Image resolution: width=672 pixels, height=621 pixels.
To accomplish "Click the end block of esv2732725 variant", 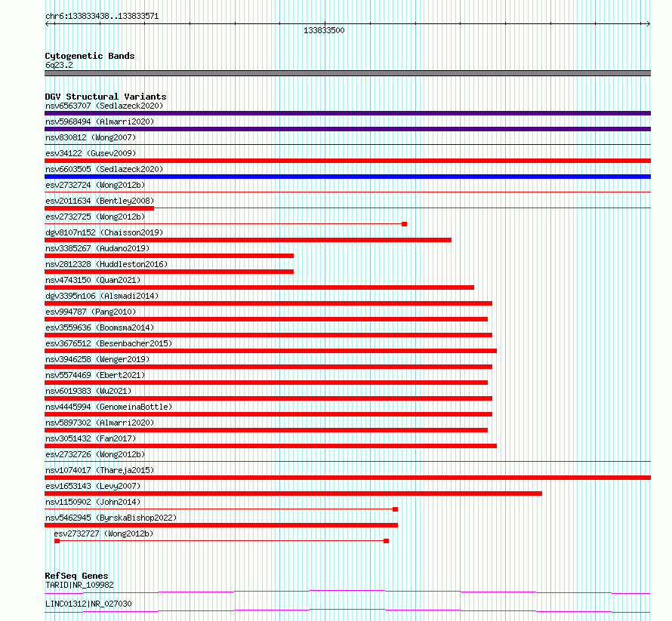I will (404, 224).
